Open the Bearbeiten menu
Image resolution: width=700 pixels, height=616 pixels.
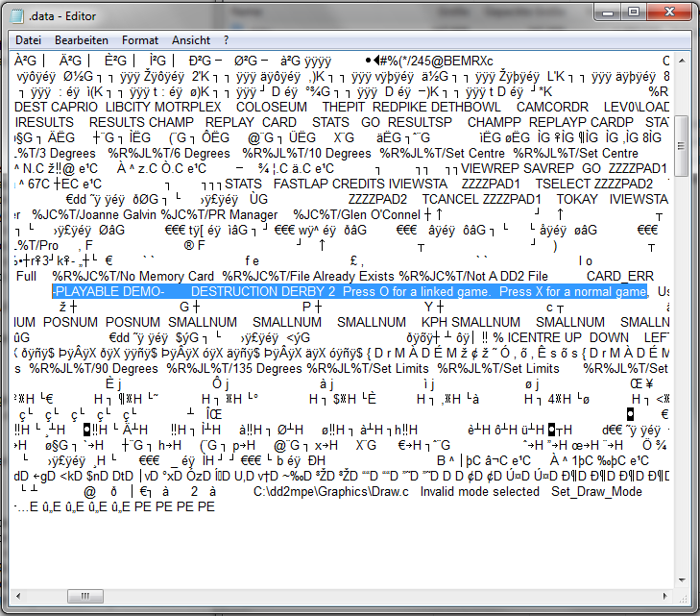[82, 40]
